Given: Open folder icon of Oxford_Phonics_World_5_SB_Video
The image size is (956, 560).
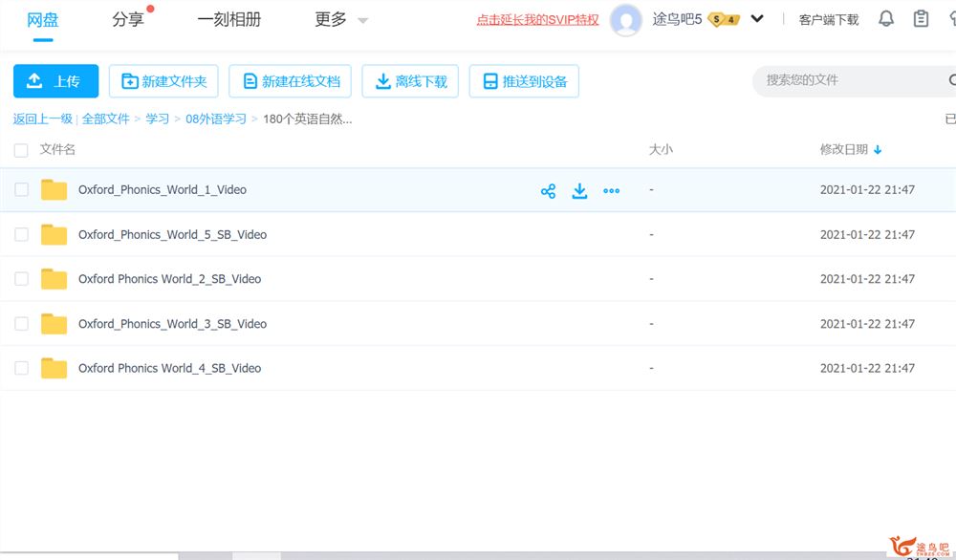Looking at the screenshot, I should pos(54,234).
